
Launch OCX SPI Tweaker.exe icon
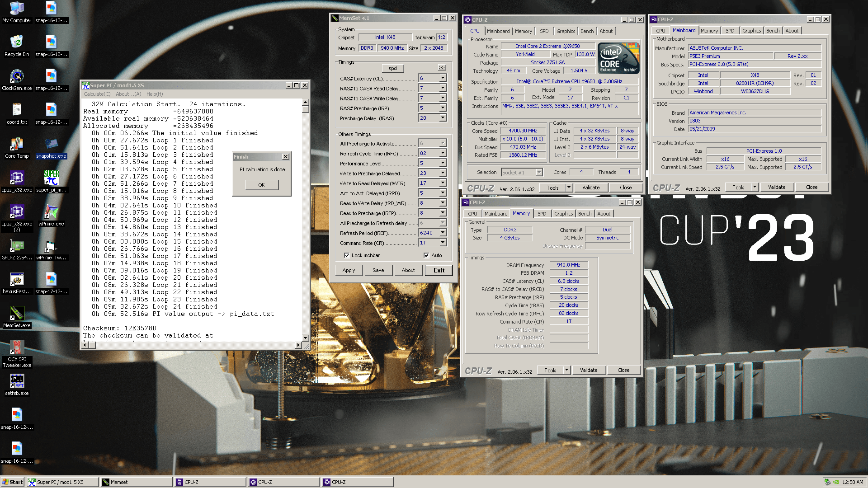point(17,354)
